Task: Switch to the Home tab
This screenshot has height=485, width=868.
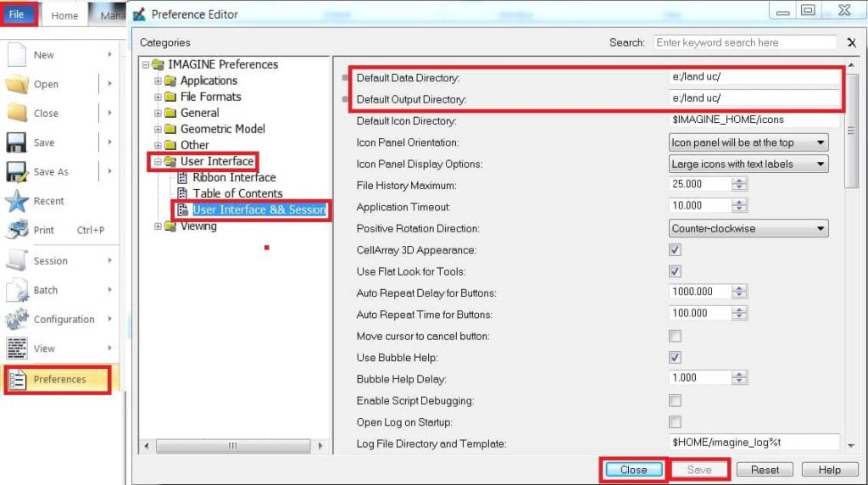Action: [64, 15]
